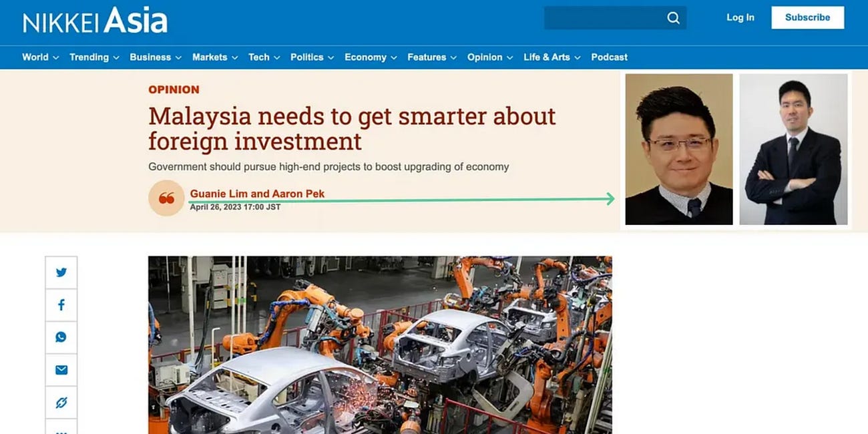Click photo of man wearing glasses
868x434 pixels.
coord(679,150)
